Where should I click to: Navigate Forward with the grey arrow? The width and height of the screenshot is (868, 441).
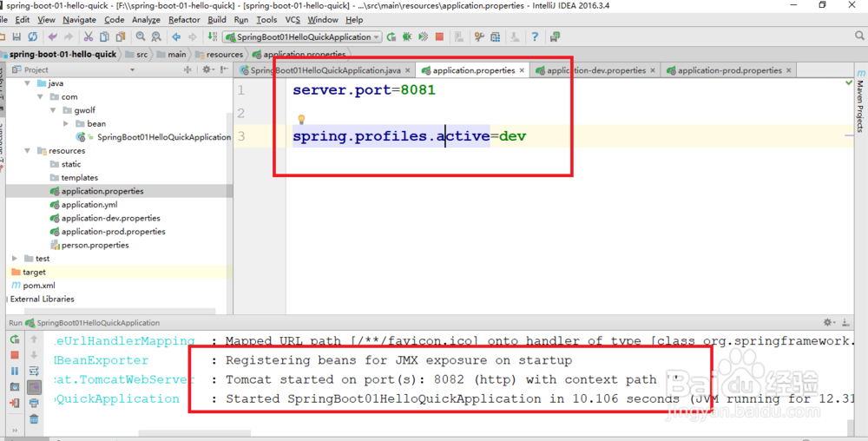[192, 37]
